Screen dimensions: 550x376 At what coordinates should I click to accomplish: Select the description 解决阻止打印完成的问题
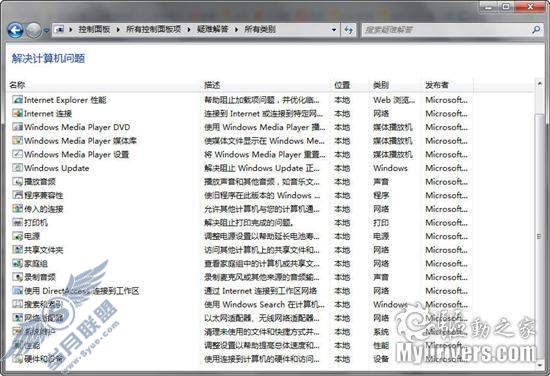coord(249,223)
